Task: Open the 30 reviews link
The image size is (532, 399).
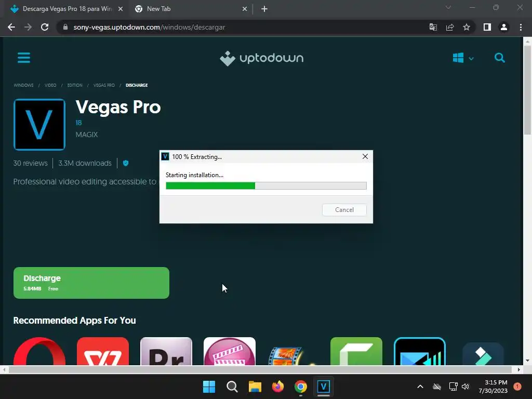Action: coord(31,163)
